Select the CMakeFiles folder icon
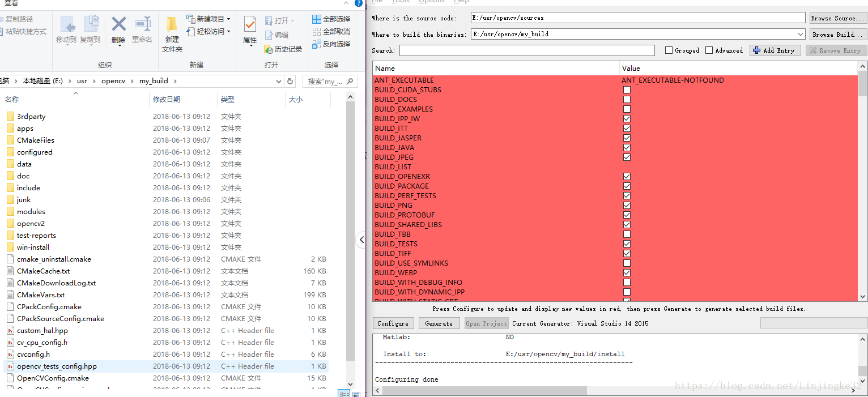This screenshot has width=868, height=397. (x=10, y=140)
